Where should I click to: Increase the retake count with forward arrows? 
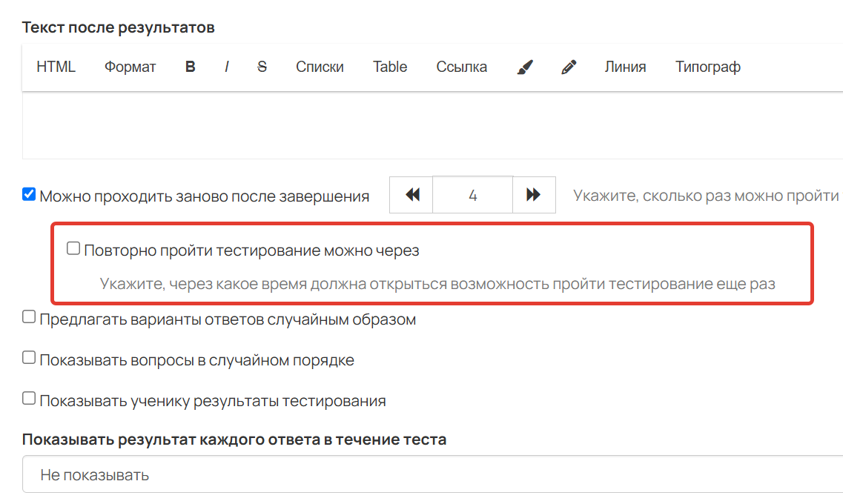coord(534,195)
